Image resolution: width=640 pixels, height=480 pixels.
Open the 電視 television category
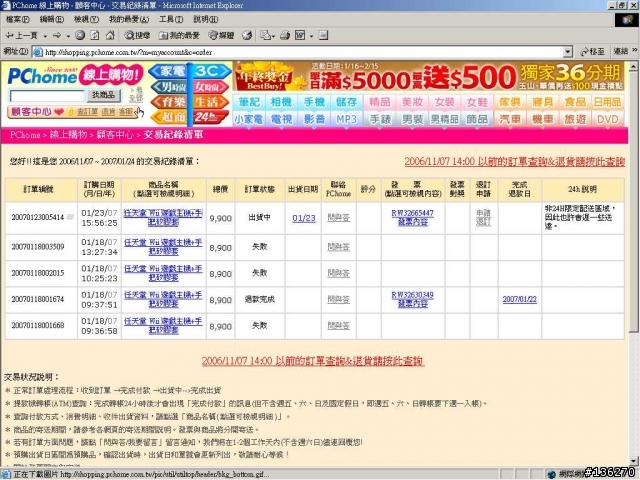tap(282, 119)
